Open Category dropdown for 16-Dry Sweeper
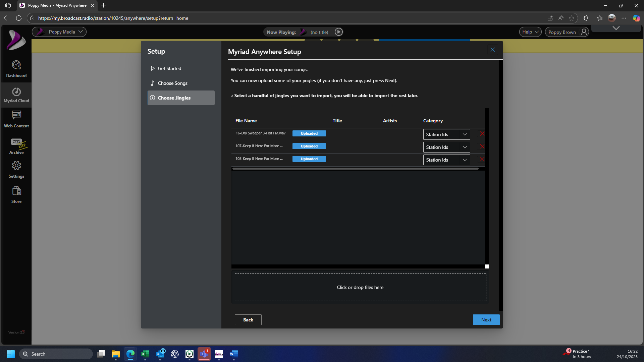Viewport: 644px width, 362px height. point(446,134)
